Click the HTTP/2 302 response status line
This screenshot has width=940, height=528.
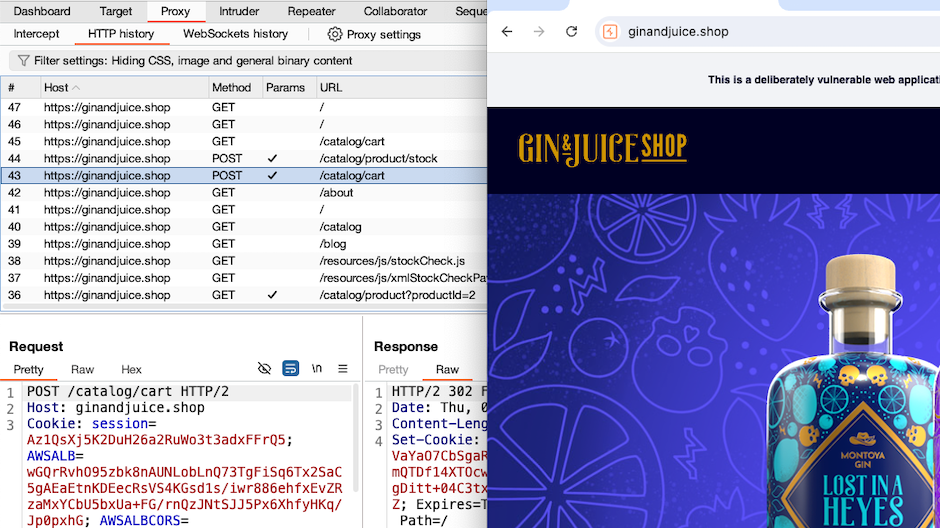click(x=439, y=391)
